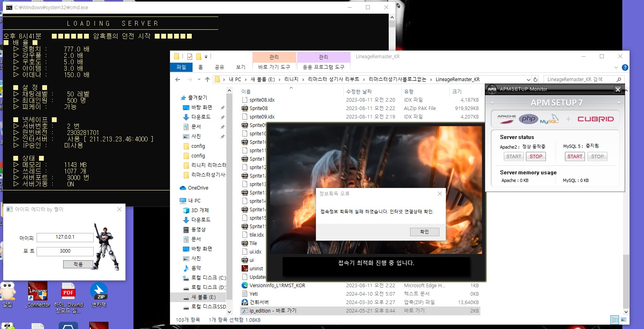Close the 정보획득 오류 dialog

440,194
